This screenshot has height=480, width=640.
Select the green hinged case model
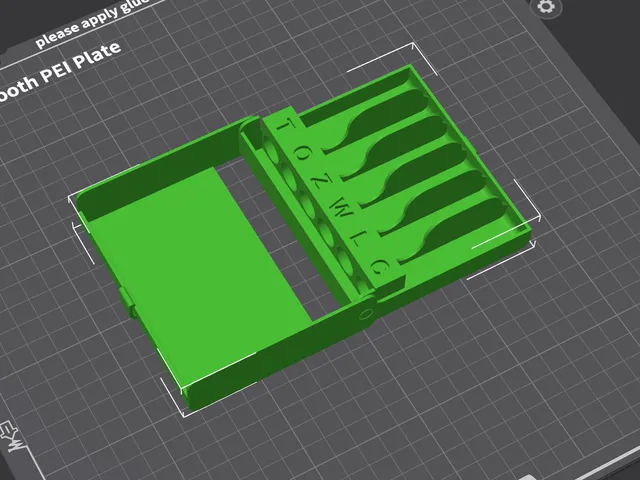tap(302, 237)
